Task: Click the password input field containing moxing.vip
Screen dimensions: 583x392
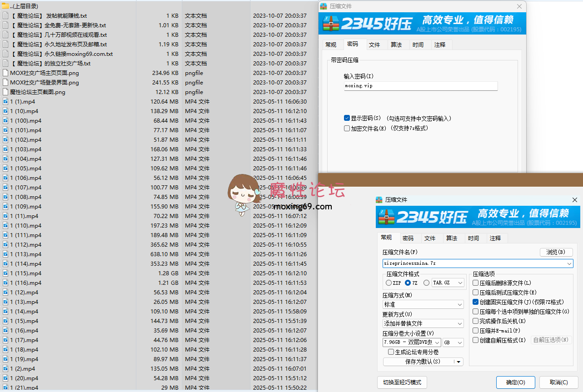Action: (x=420, y=86)
